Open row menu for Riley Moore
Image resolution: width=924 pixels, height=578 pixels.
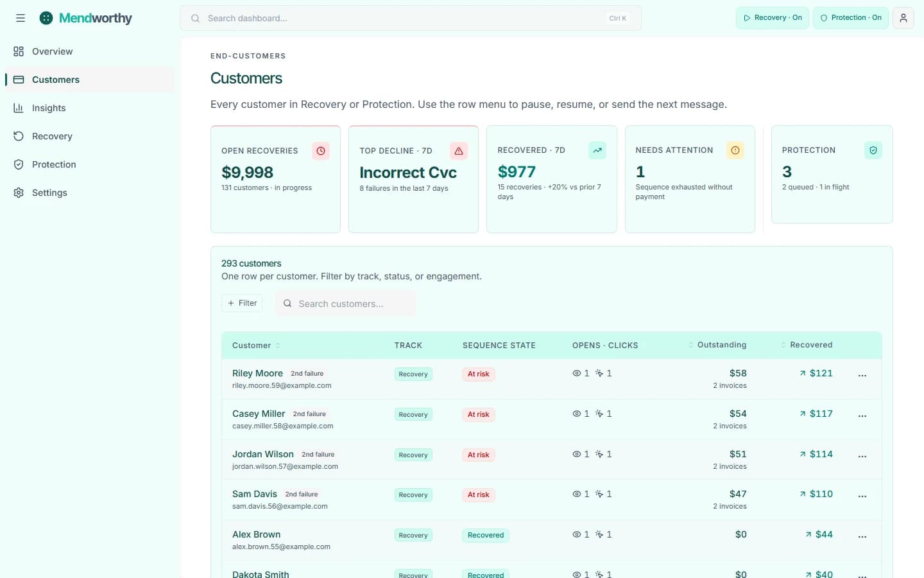click(x=862, y=376)
